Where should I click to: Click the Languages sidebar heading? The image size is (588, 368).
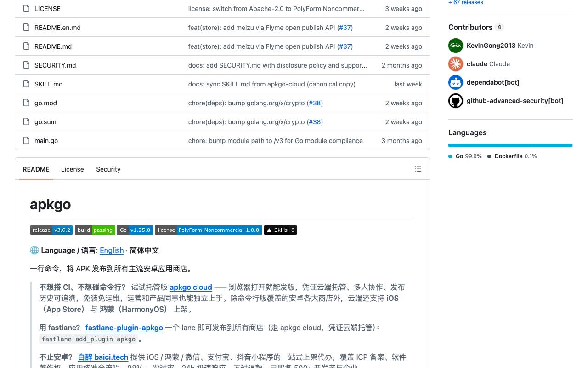coord(467,132)
